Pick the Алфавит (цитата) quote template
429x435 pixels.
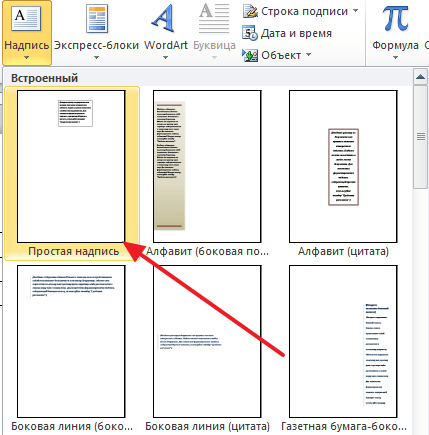(343, 166)
